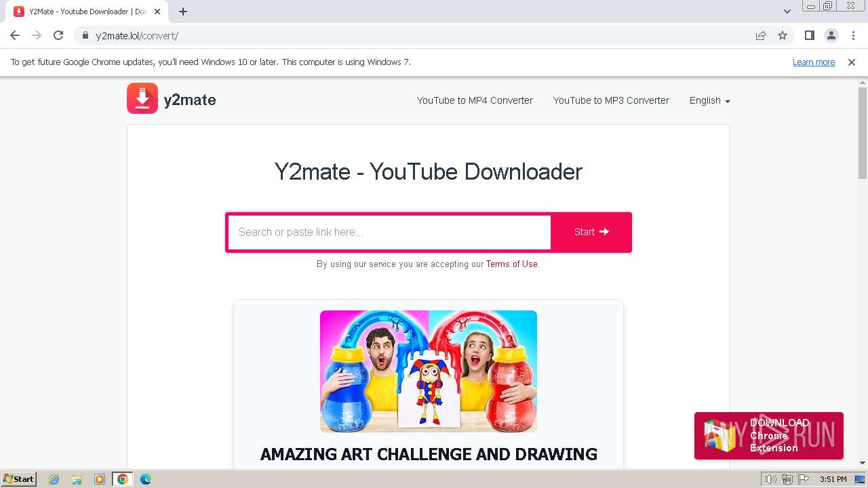The image size is (868, 488).
Task: Open the Action Center flag icon
Action: tap(804, 479)
